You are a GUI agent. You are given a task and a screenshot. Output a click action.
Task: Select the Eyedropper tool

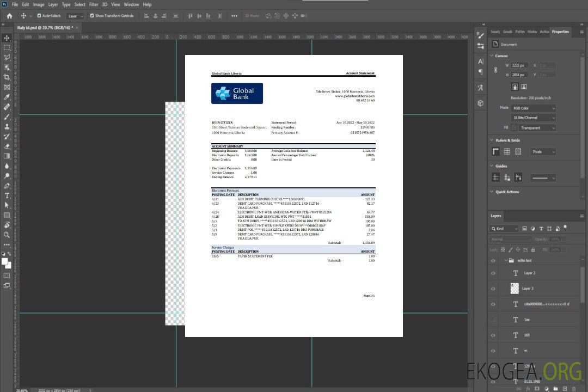7,97
